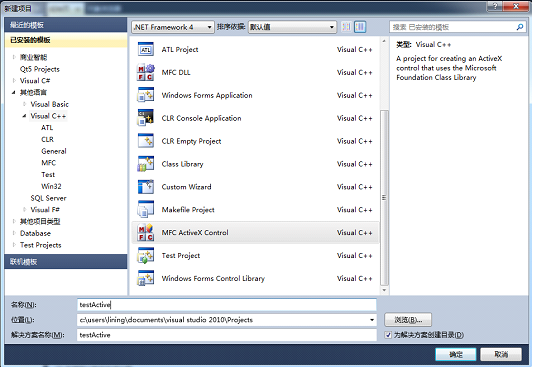Screen dimensions: 533x367
Task: Select the SQL Server tree item
Action: (x=48, y=198)
